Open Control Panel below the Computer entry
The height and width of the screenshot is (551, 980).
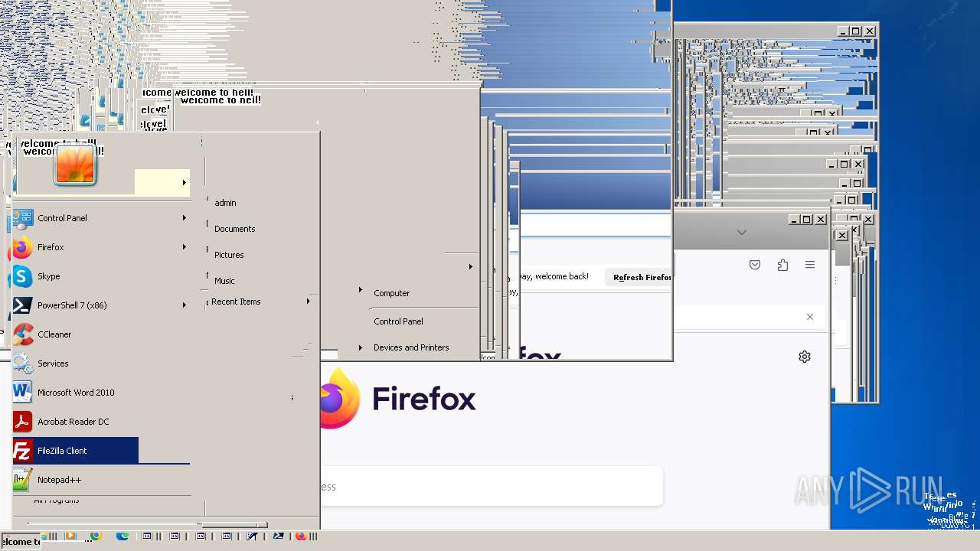(x=398, y=321)
